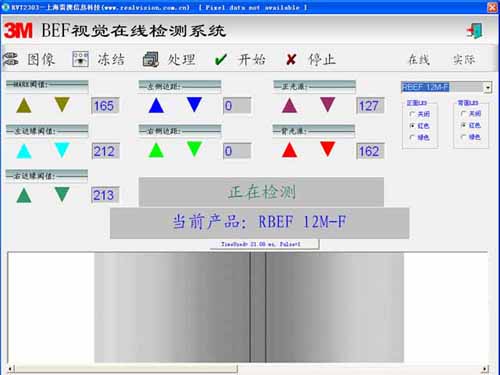Lower 右边缘阈值 using the teal down triangle

click(x=62, y=194)
